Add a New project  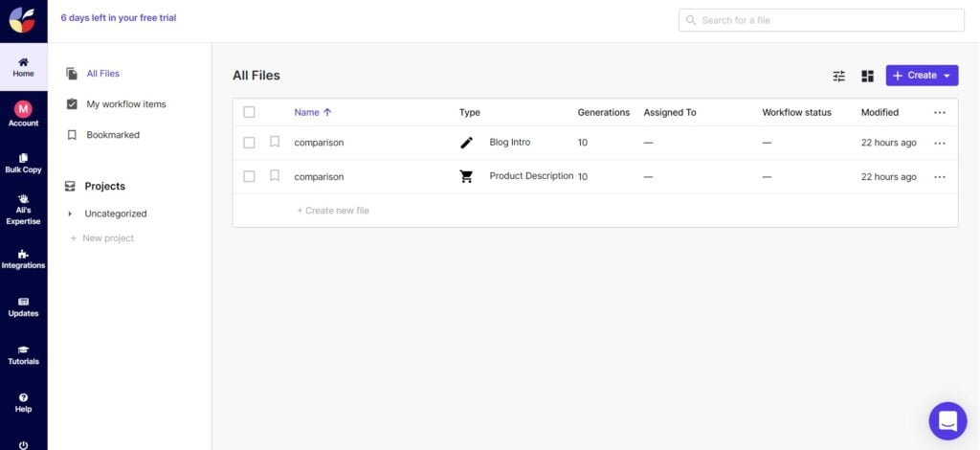[x=101, y=238]
